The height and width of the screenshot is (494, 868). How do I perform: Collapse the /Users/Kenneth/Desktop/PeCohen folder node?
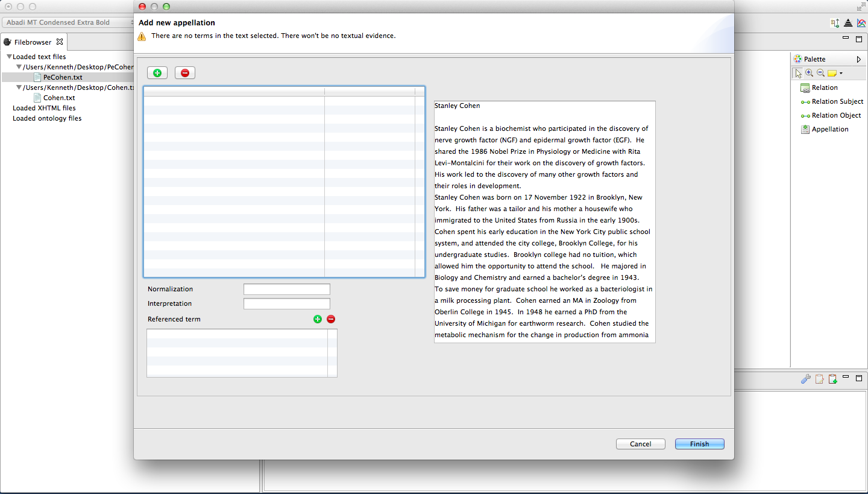tap(19, 67)
